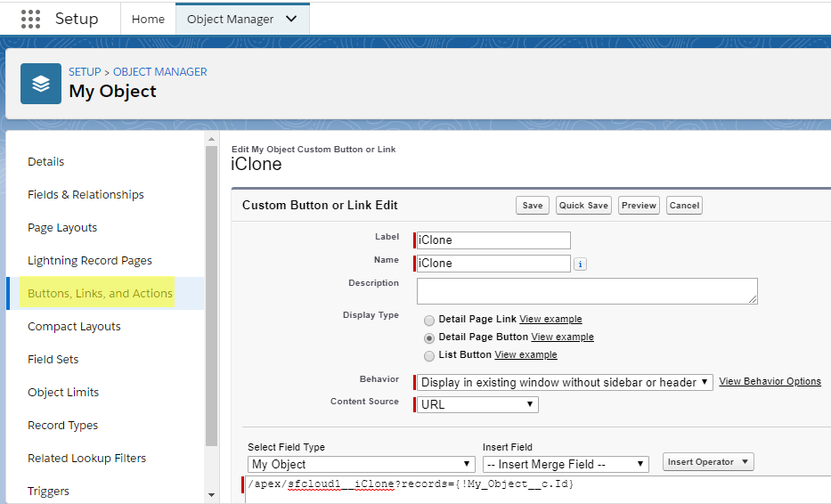Image resolution: width=831 pixels, height=504 pixels.
Task: Open Object Limits section
Action: coord(63,392)
